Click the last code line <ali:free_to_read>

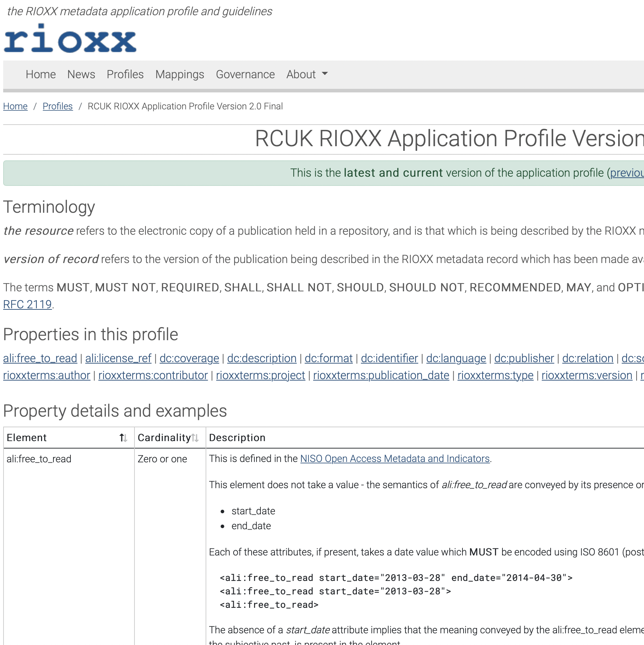tap(269, 605)
